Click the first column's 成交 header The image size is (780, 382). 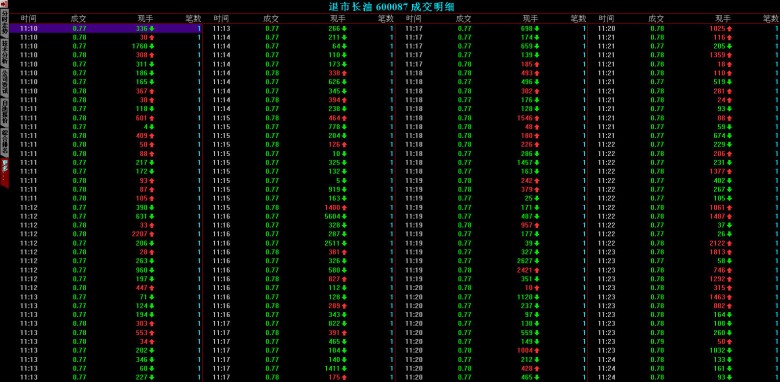point(79,18)
